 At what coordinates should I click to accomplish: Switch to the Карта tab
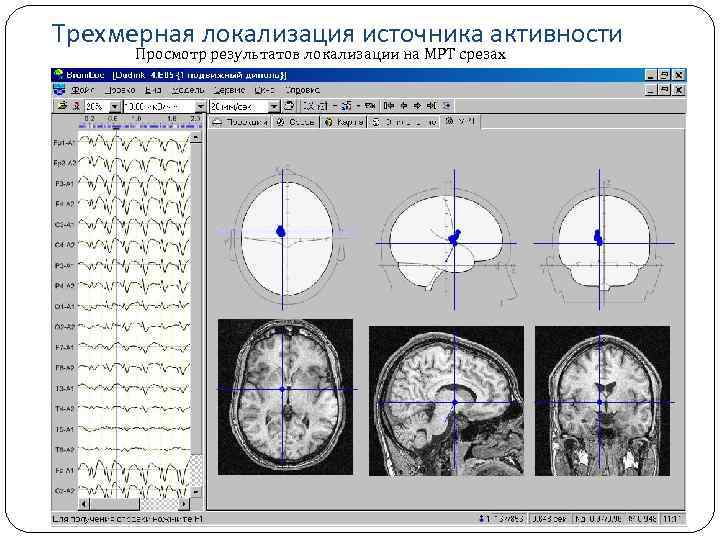pos(343,122)
